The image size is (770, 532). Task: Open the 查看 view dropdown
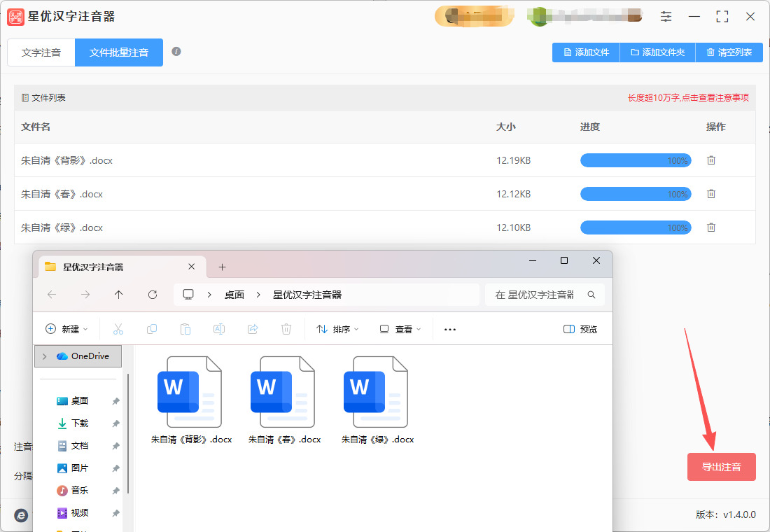point(400,328)
